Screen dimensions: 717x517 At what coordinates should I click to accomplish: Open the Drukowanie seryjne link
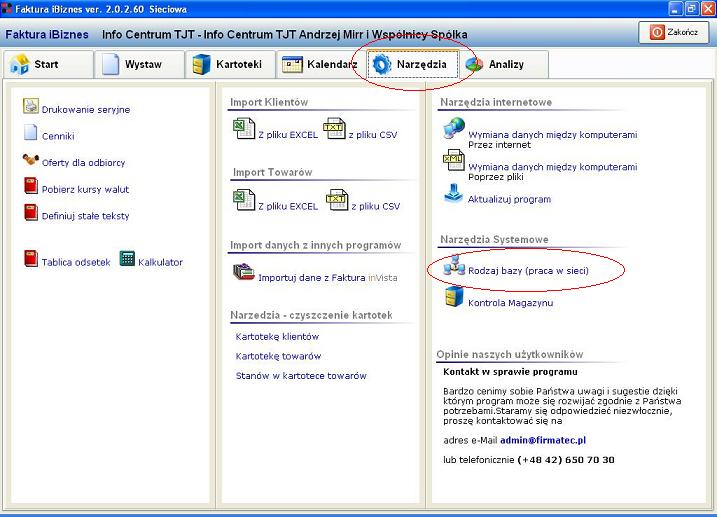(x=86, y=110)
